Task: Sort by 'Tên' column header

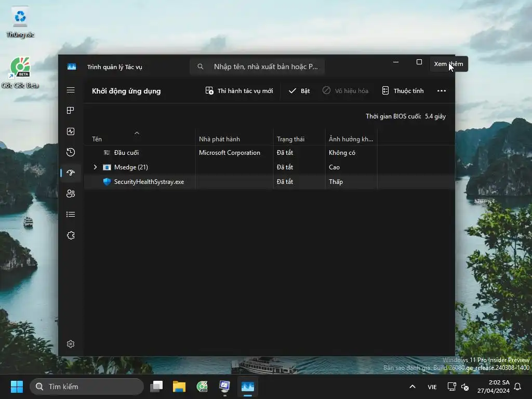Action: tap(139, 139)
